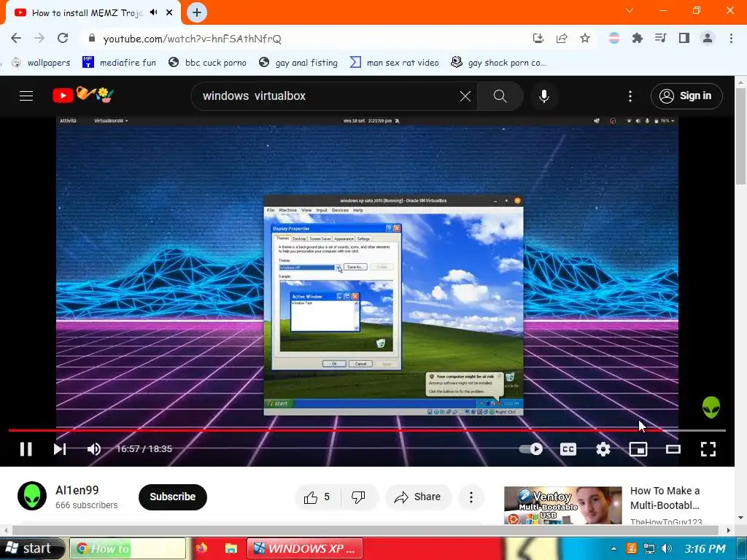
Task: Subscribe to Al1en99
Action: (x=172, y=497)
